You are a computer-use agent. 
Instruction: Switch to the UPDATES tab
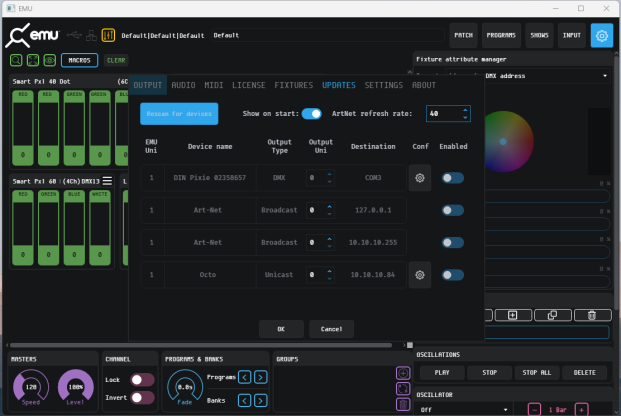click(x=339, y=85)
